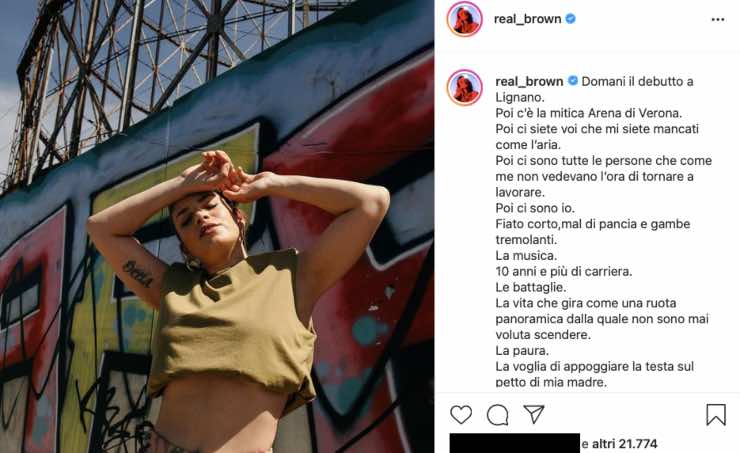Click the caption line mentioning Arena di Verona

[x=589, y=113]
